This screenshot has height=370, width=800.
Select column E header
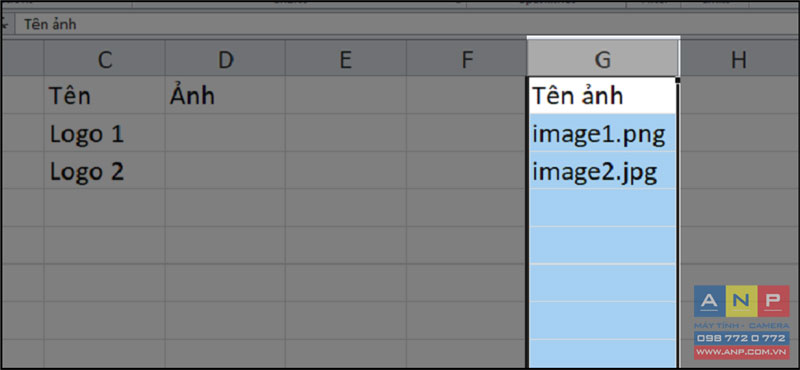[x=346, y=59]
